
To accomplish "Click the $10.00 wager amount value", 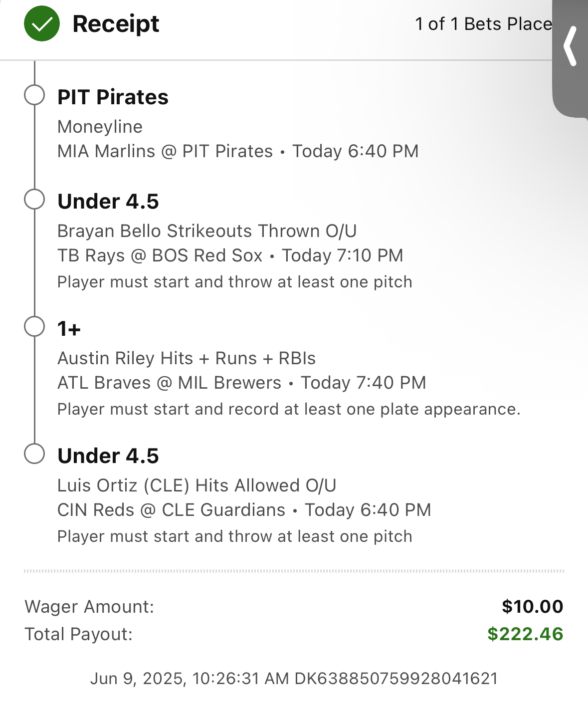I will tap(532, 607).
